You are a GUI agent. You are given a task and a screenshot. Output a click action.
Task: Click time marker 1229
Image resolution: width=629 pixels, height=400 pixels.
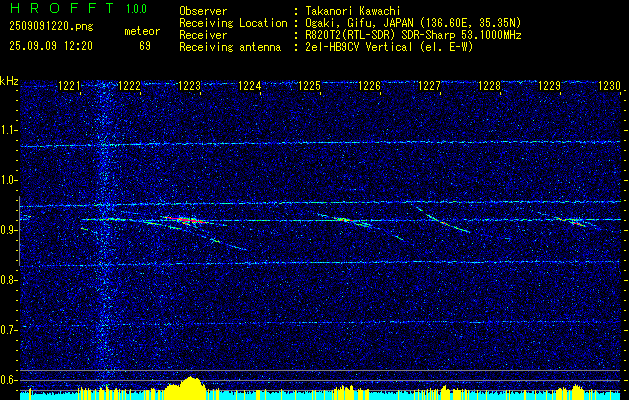click(x=549, y=86)
